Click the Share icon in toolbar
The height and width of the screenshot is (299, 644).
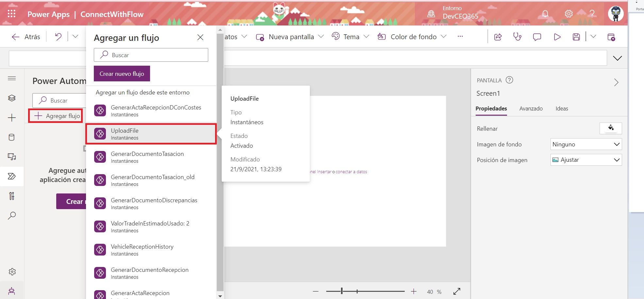click(x=498, y=37)
